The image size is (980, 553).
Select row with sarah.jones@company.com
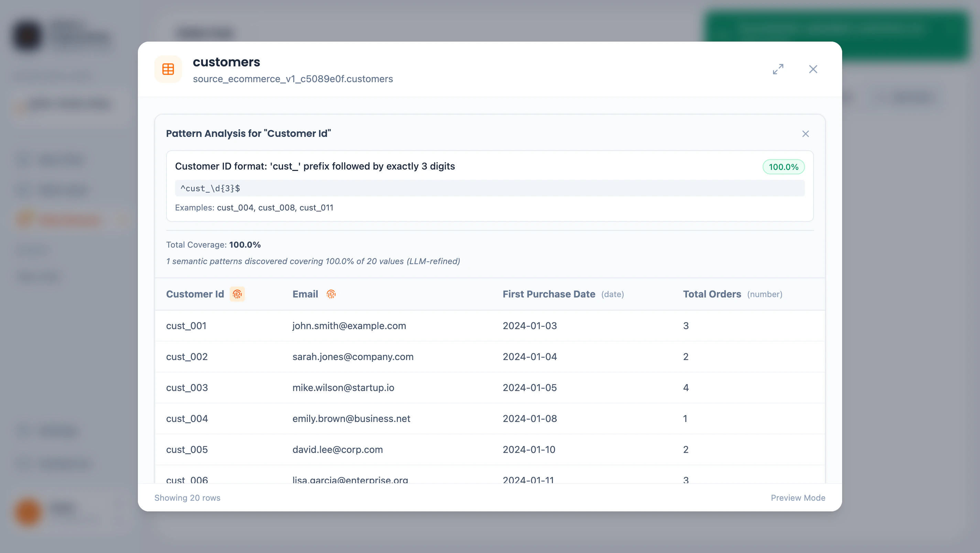(x=353, y=357)
